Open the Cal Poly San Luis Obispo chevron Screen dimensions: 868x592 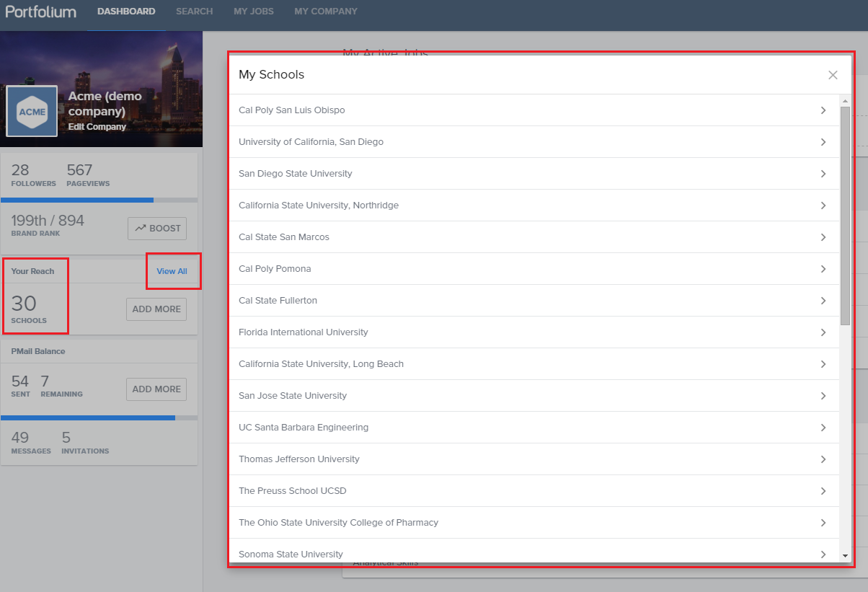pos(823,110)
